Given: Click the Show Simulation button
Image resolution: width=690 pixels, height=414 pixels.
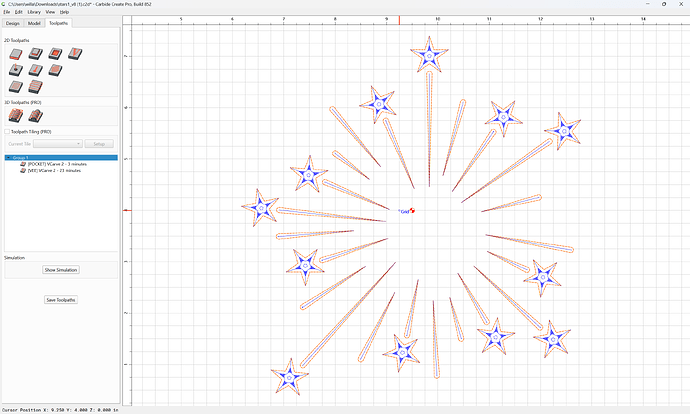Looking at the screenshot, I should [x=61, y=270].
